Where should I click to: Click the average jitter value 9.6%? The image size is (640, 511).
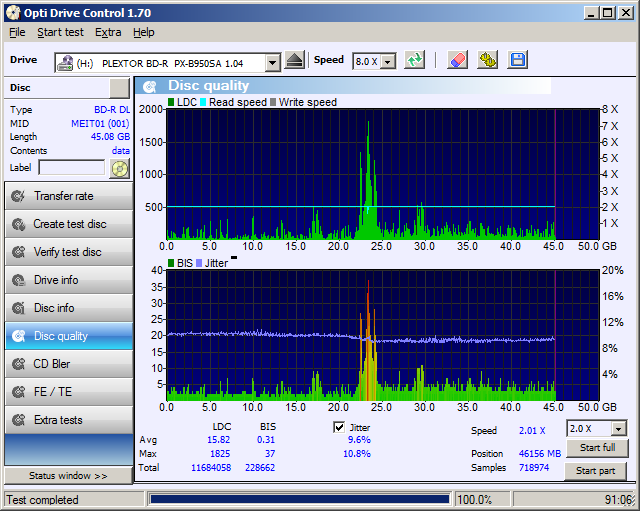[359, 440]
